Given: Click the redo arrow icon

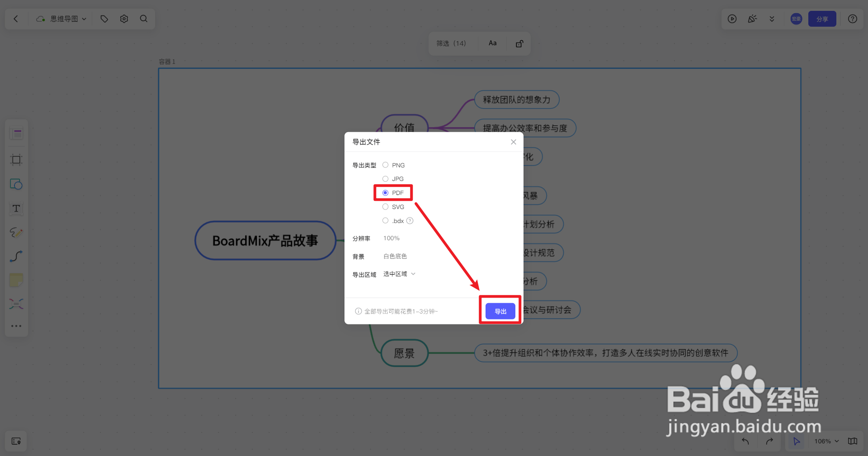Looking at the screenshot, I should pyautogui.click(x=769, y=441).
